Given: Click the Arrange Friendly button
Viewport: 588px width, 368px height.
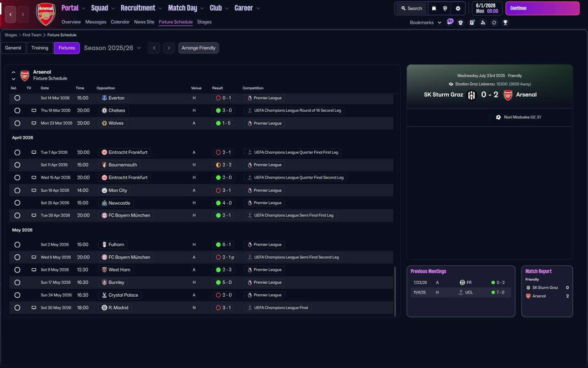Looking at the screenshot, I should point(198,48).
